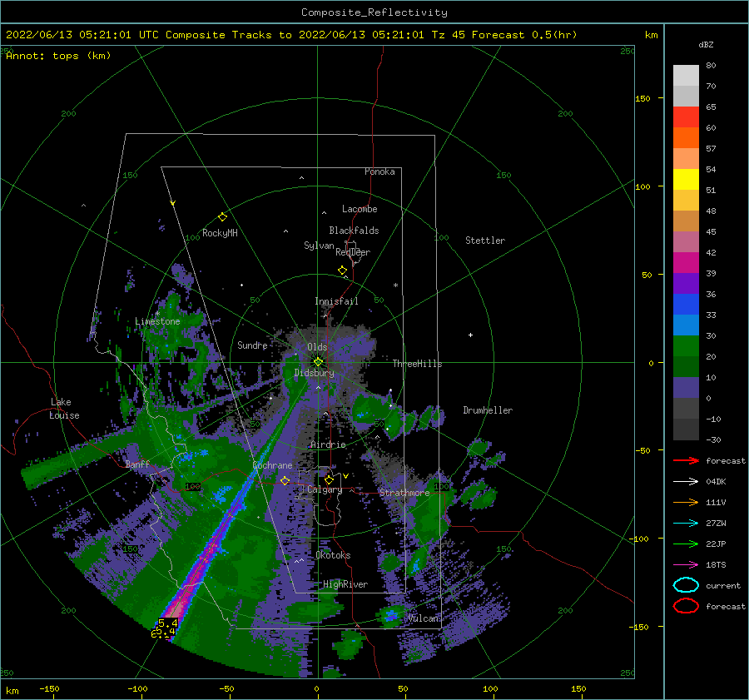This screenshot has height=700, width=749.
Task: Click the Calgary city label
Action: (x=325, y=489)
